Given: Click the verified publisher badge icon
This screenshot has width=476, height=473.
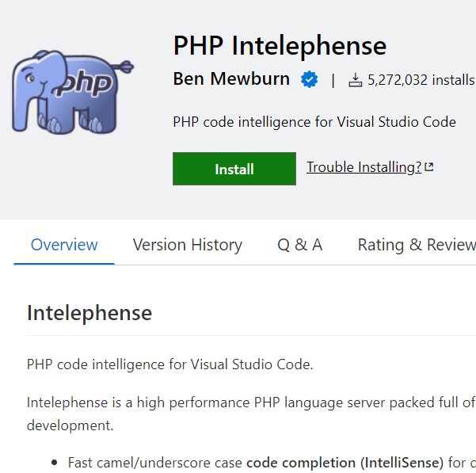Looking at the screenshot, I should [x=309, y=79].
